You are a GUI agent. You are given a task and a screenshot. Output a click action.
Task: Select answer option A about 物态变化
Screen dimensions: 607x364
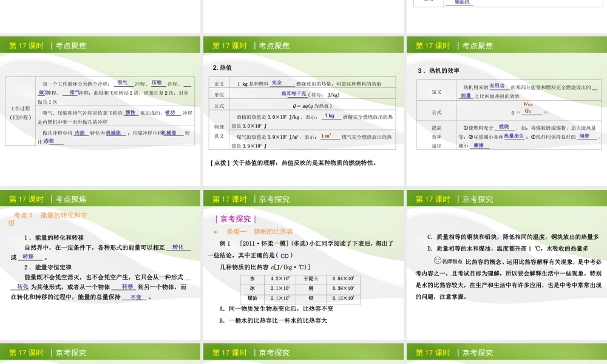click(x=276, y=309)
